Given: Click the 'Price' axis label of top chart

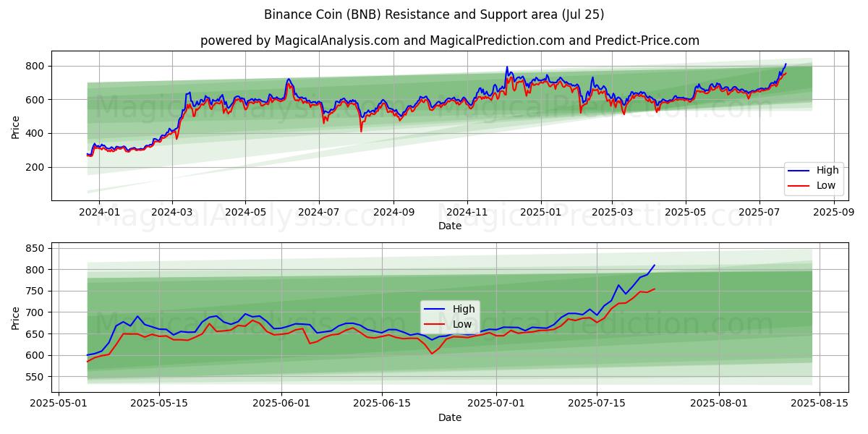Looking at the screenshot, I should tap(16, 125).
